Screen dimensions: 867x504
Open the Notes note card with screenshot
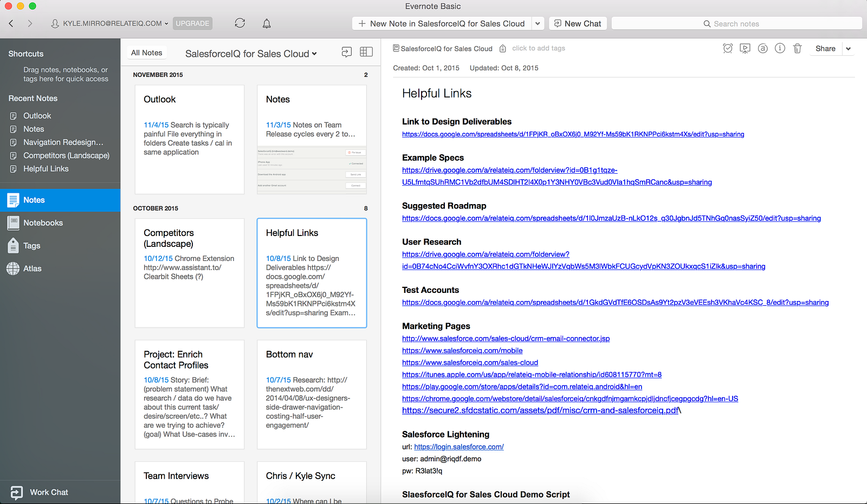(x=312, y=140)
